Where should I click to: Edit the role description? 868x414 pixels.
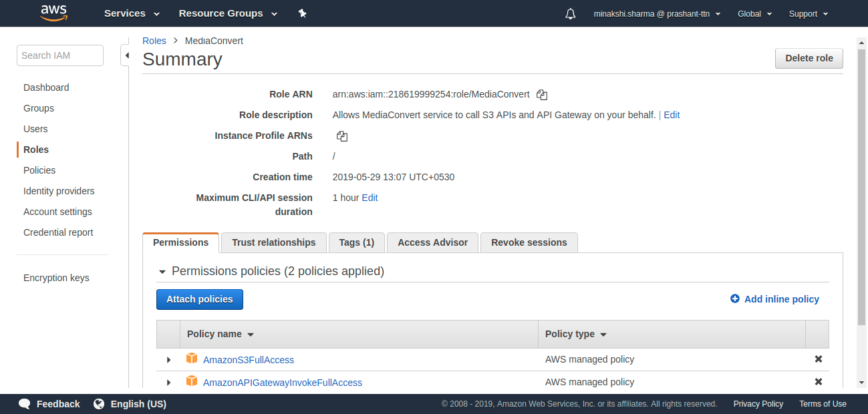click(672, 115)
